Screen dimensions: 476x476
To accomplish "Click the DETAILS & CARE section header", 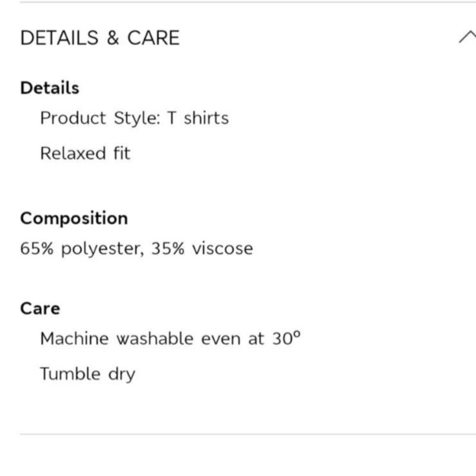I will (100, 37).
